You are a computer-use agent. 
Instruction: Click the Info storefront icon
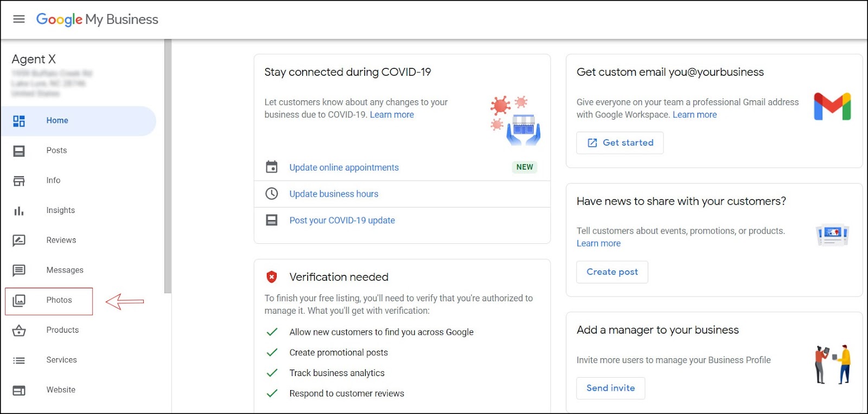coord(19,180)
